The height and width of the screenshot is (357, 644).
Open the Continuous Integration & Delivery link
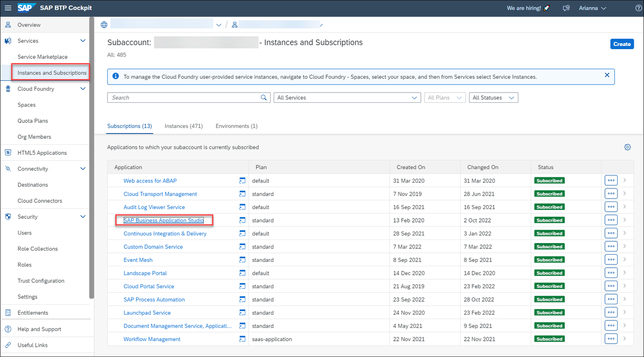click(x=165, y=233)
